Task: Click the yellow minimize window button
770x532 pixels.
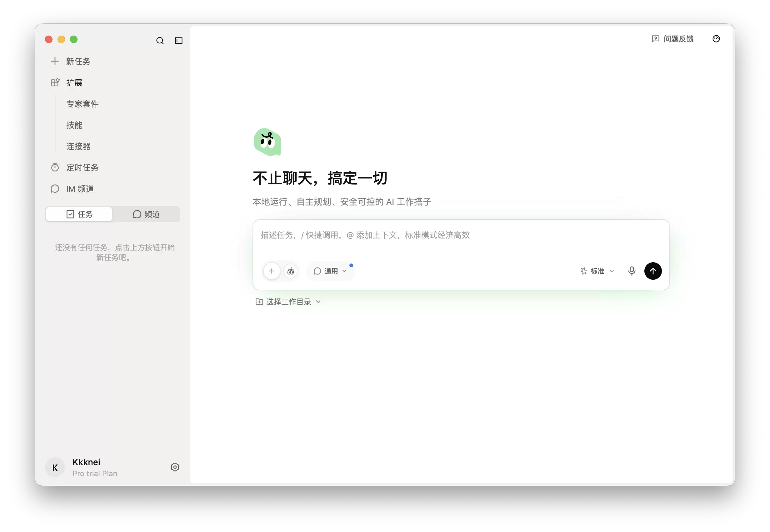Action: (61, 39)
